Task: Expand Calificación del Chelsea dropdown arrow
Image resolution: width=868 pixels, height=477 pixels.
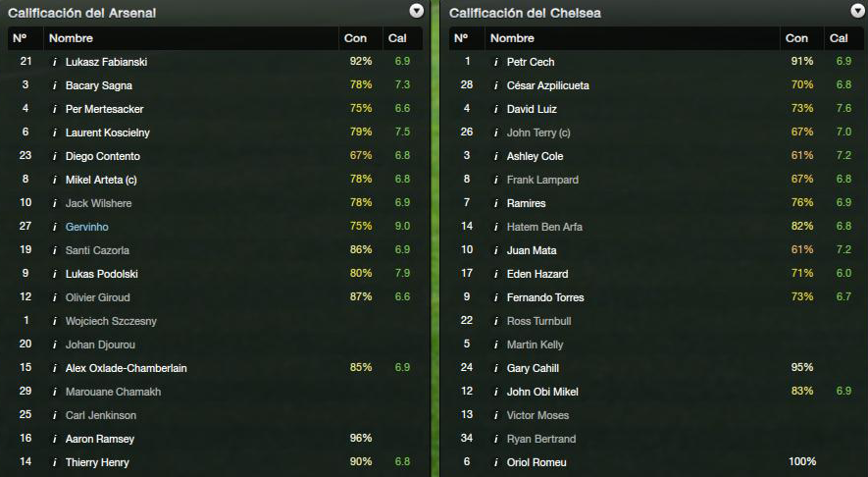Action: tap(857, 11)
